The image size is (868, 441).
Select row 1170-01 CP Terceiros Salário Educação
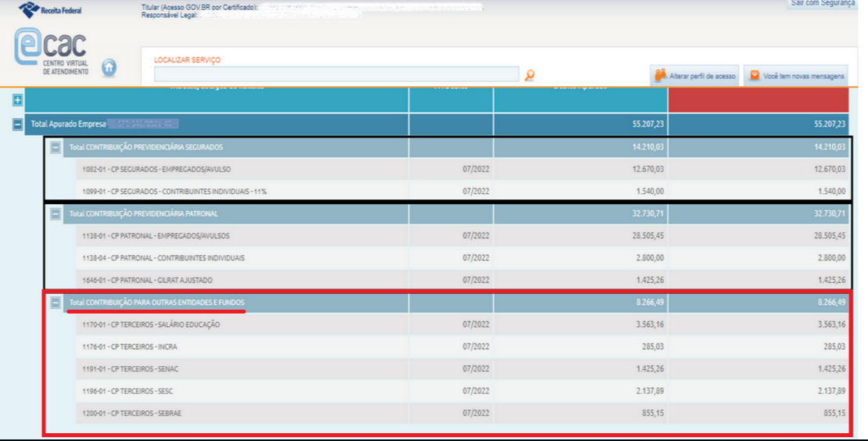(463, 324)
